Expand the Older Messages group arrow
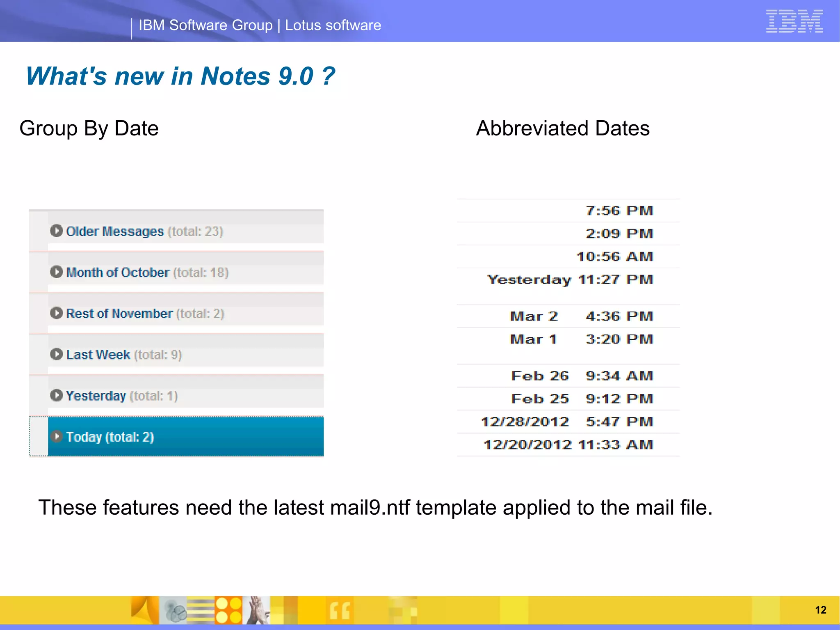Screen dimensions: 840x630 click(56, 231)
